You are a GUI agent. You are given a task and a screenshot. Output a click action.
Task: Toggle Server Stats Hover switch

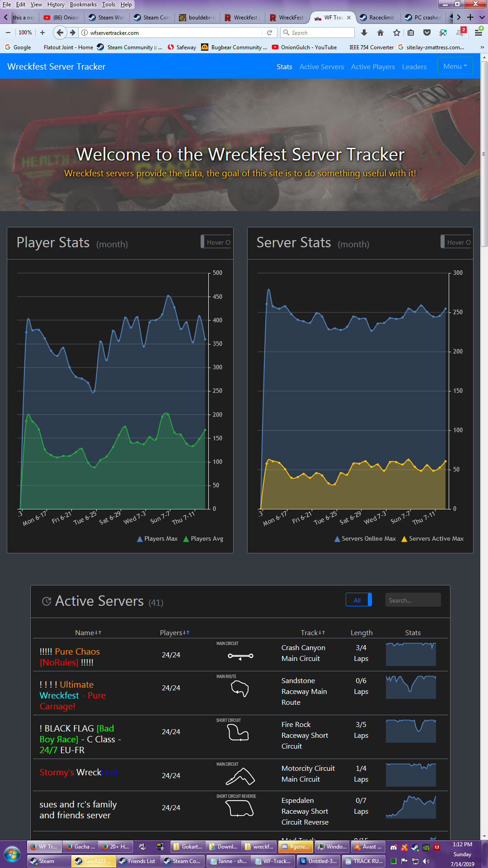(456, 242)
